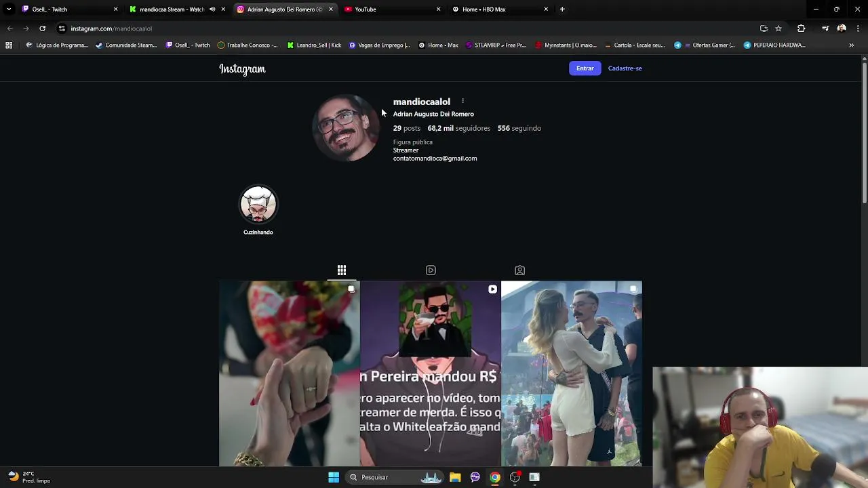Open File Explorer from the taskbar
The height and width of the screenshot is (488, 868).
point(455,477)
